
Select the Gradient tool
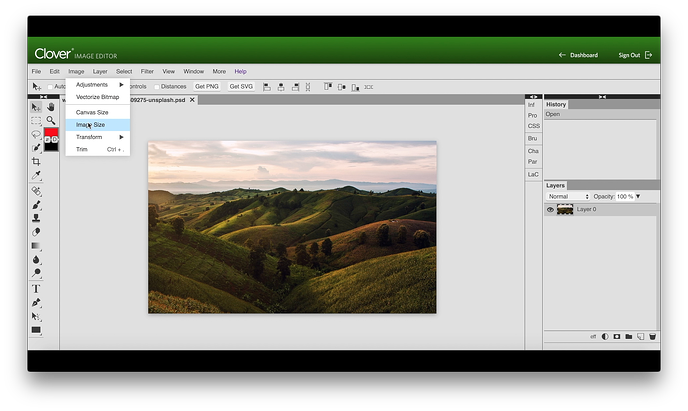(x=36, y=246)
